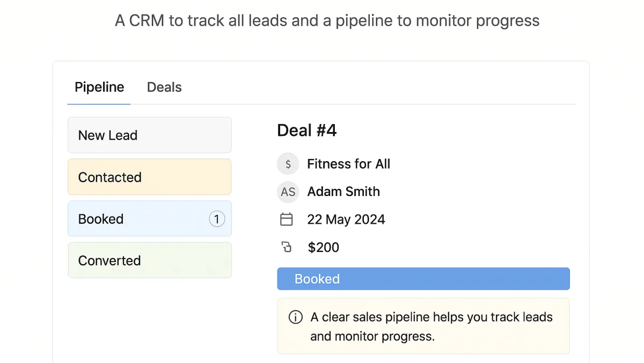Click the Adam Smith contact name
Screen dimensions: 644x363
pyautogui.click(x=343, y=192)
